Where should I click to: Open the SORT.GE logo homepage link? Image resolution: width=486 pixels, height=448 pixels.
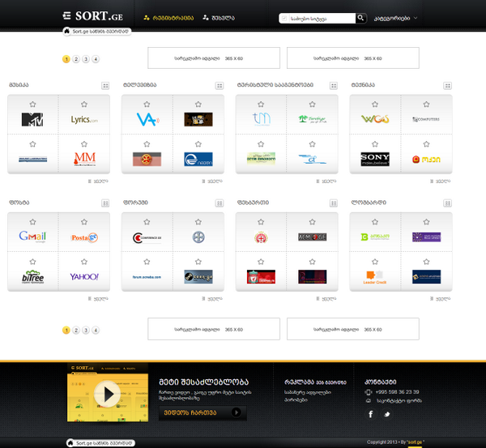pos(92,16)
